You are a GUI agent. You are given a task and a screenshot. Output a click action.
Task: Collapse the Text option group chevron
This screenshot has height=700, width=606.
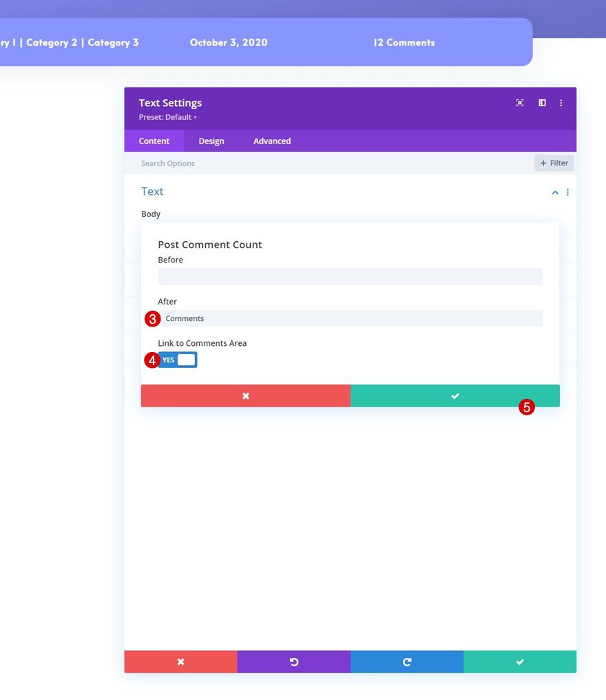click(555, 192)
